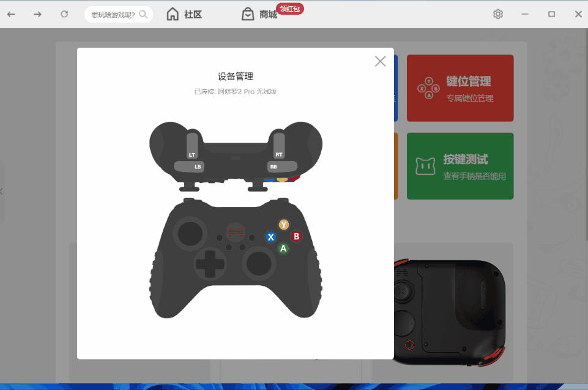Click the green A button on controller
The width and height of the screenshot is (588, 390).
click(283, 248)
